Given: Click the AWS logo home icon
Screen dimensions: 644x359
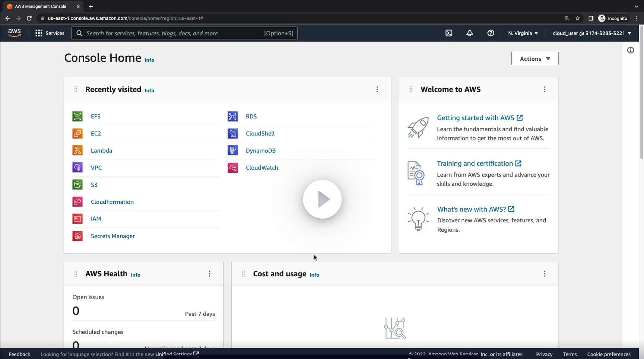Looking at the screenshot, I should click(15, 33).
